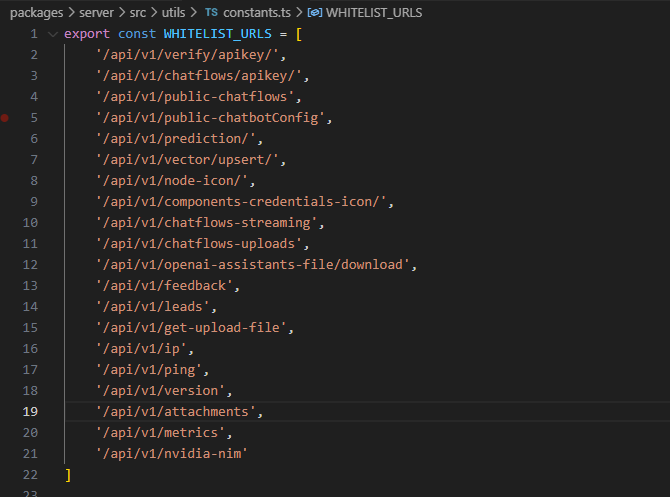Click the 'const' keyword on line 1
This screenshot has height=497, width=670.
coord(137,34)
